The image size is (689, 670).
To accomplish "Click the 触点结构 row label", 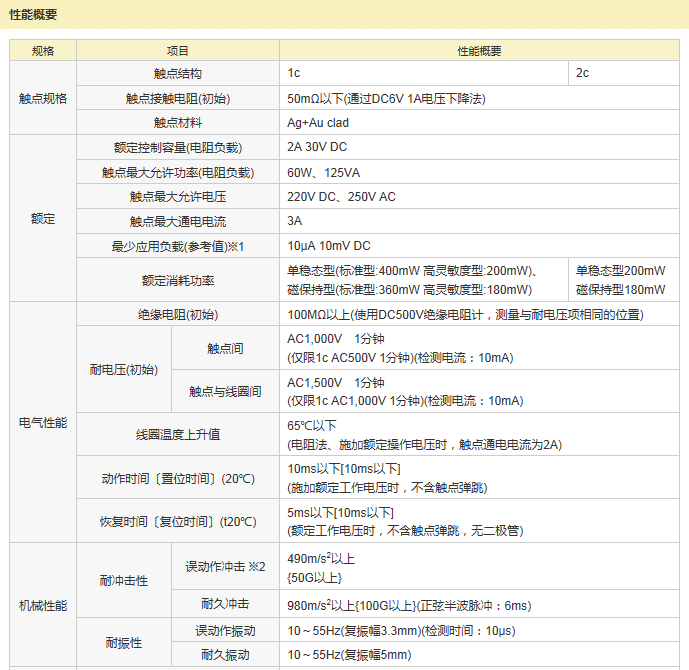I will coord(178,74).
